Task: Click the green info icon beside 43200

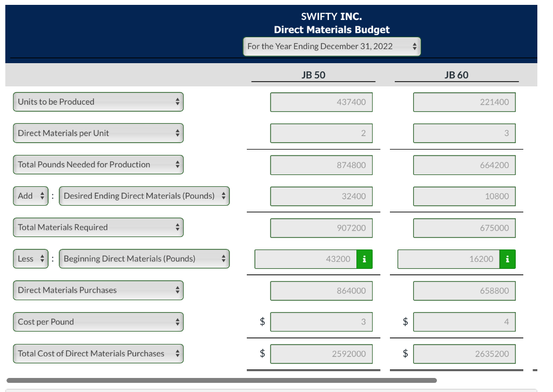Action: coord(365,259)
